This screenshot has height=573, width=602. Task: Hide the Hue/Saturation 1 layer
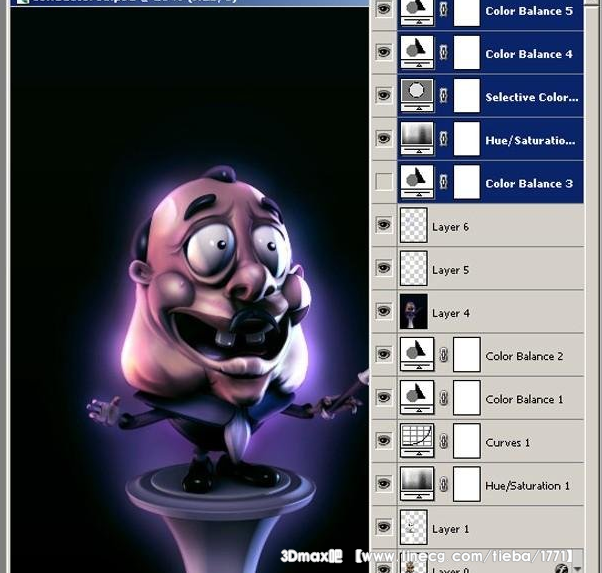[x=384, y=483]
